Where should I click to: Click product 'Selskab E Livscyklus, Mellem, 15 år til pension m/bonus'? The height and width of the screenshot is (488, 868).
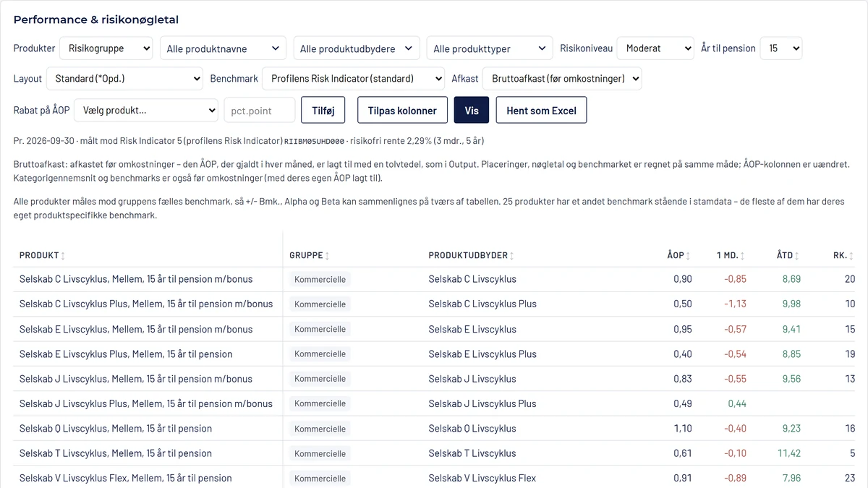pyautogui.click(x=136, y=329)
